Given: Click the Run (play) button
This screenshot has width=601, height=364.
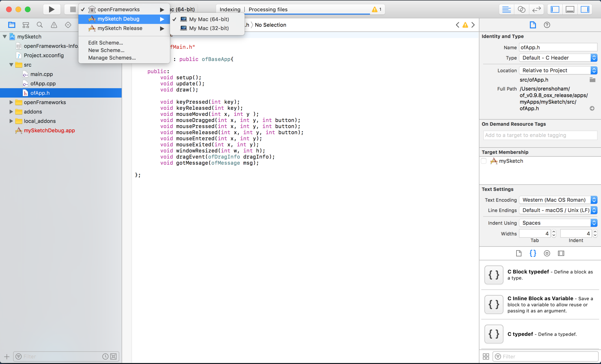Looking at the screenshot, I should [51, 9].
